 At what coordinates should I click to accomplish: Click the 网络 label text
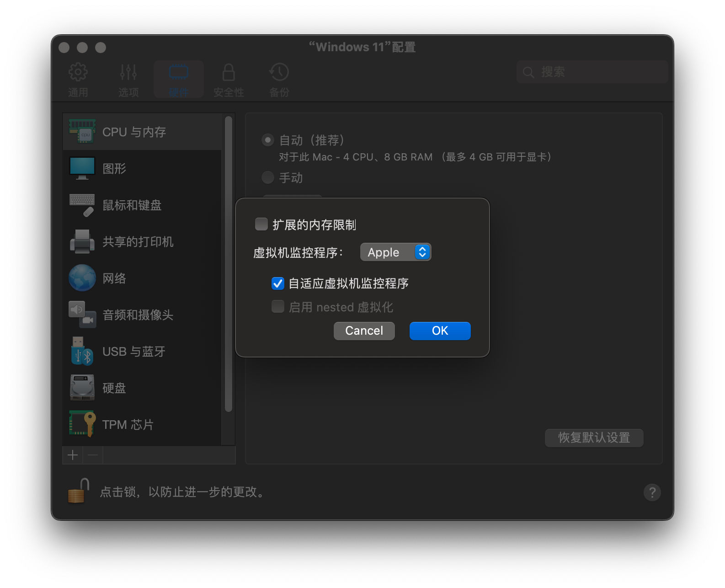coord(114,278)
